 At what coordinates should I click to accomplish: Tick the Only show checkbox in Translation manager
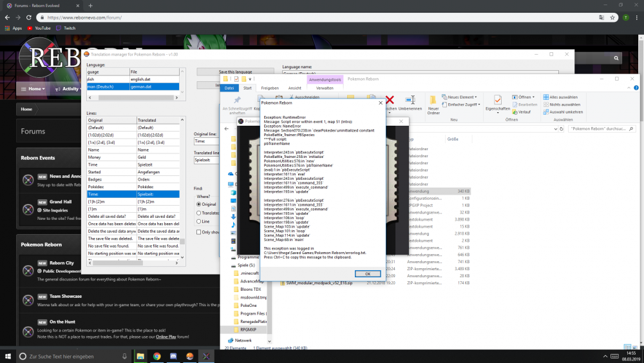(199, 232)
